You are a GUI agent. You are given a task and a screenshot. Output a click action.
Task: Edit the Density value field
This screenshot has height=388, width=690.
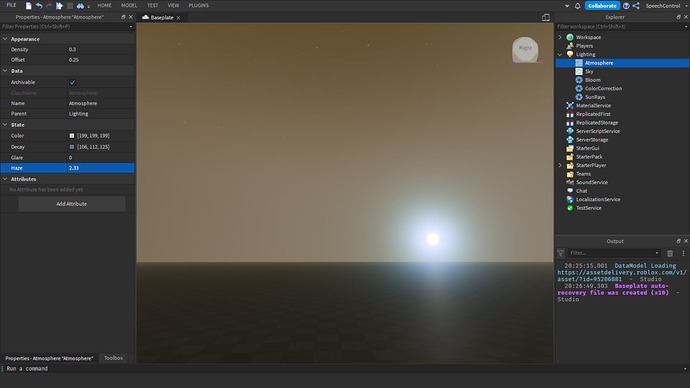pyautogui.click(x=100, y=49)
